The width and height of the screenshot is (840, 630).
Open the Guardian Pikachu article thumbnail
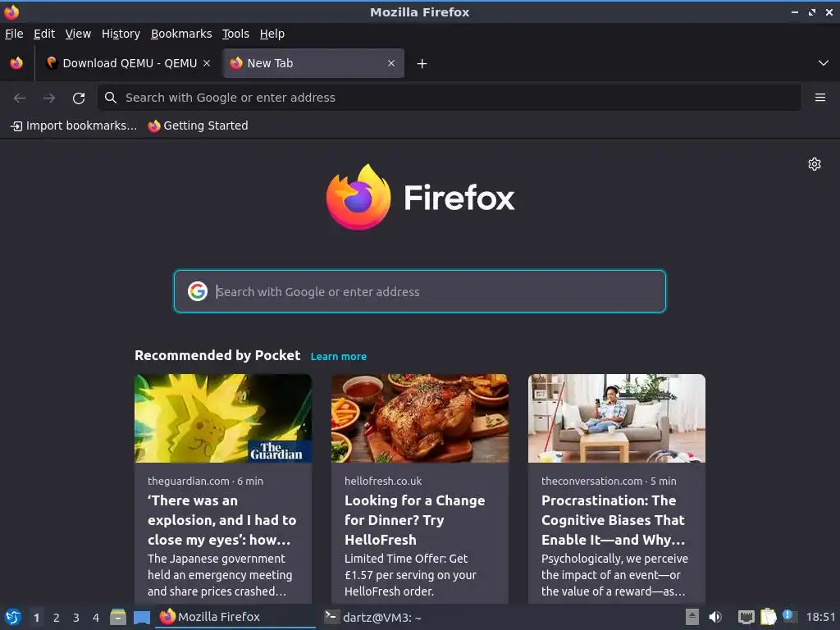223,418
